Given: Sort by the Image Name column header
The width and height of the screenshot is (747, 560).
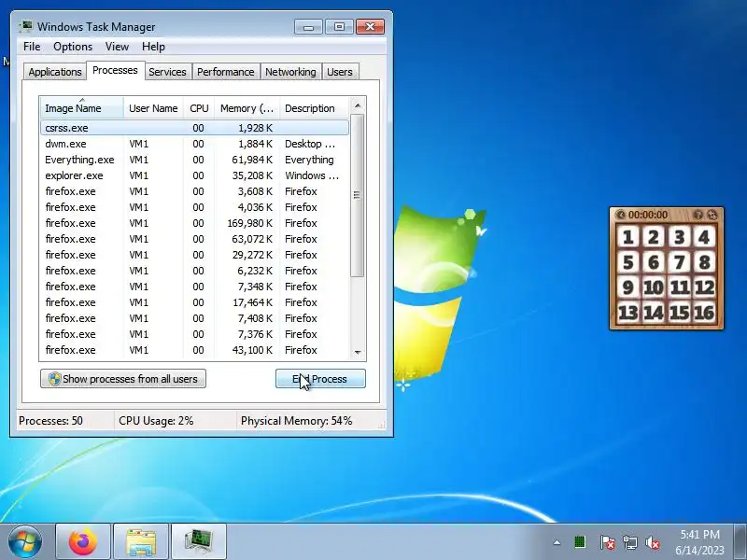Looking at the screenshot, I should 82,108.
